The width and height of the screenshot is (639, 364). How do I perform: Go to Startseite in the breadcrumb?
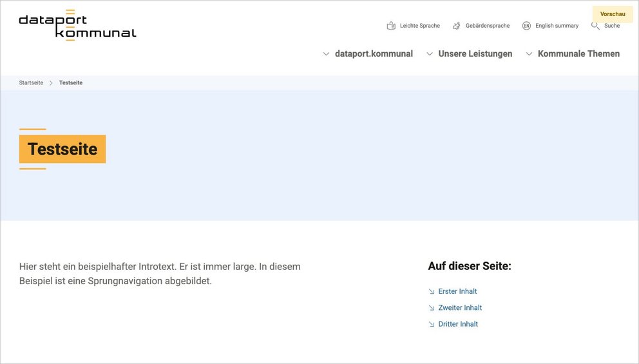point(31,83)
